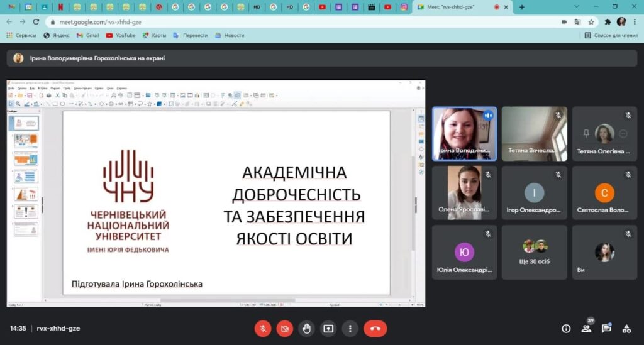644x345 pixels.
Task: Select Ігор Олександро... participant tile
Action: coord(535,193)
